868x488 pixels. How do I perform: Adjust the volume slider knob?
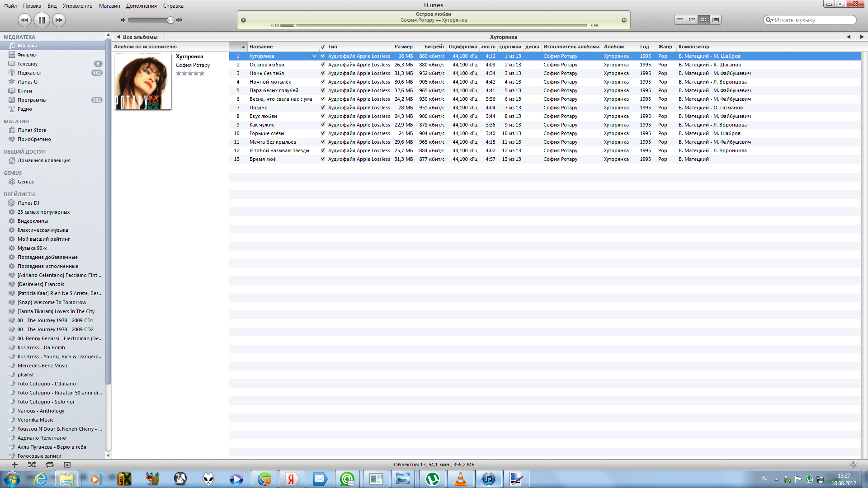tap(170, 20)
